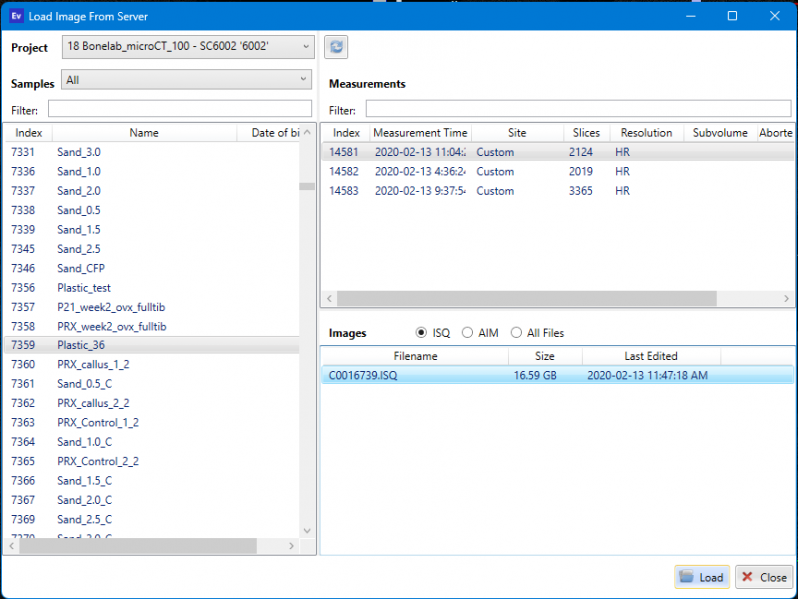This screenshot has width=798, height=599.
Task: Select measurement 14583 with 3365 slices
Action: click(558, 191)
